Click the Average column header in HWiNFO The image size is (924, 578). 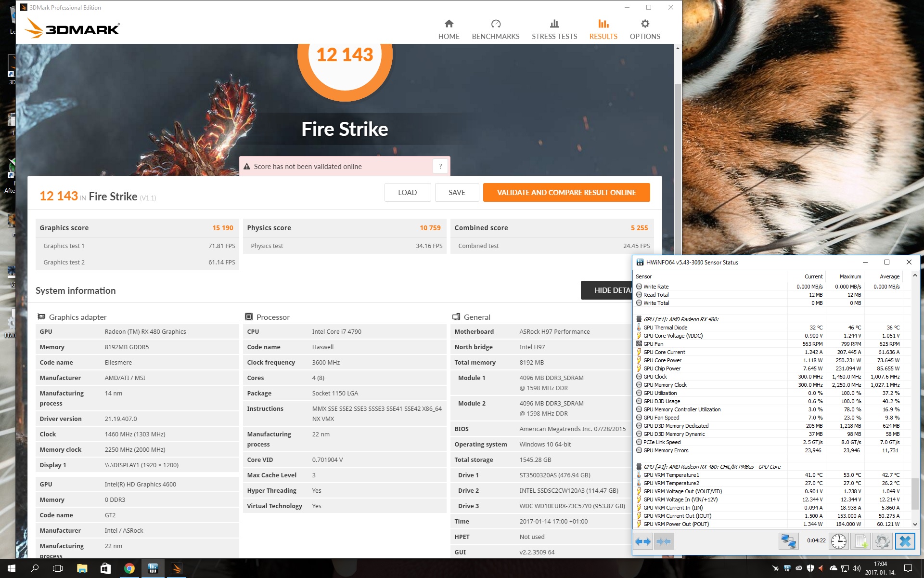883,276
